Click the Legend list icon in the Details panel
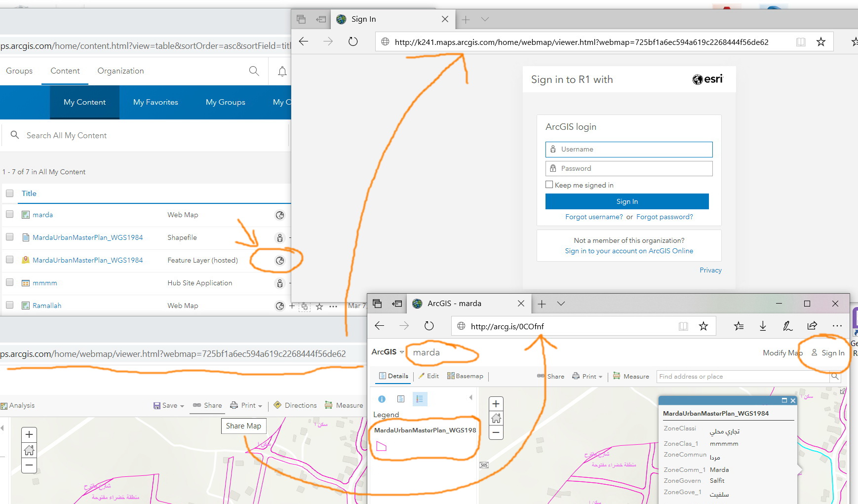Screen dimensions: 858x504 click(420, 399)
